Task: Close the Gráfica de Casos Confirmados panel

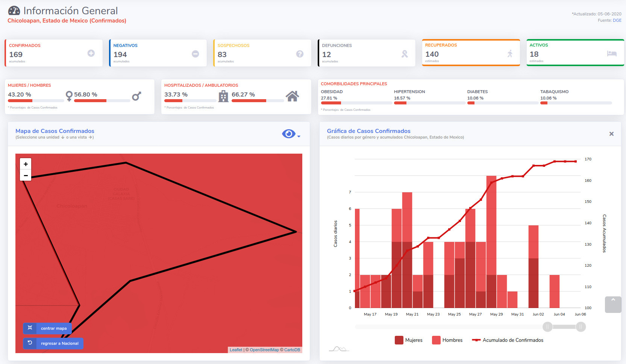Action: [611, 134]
